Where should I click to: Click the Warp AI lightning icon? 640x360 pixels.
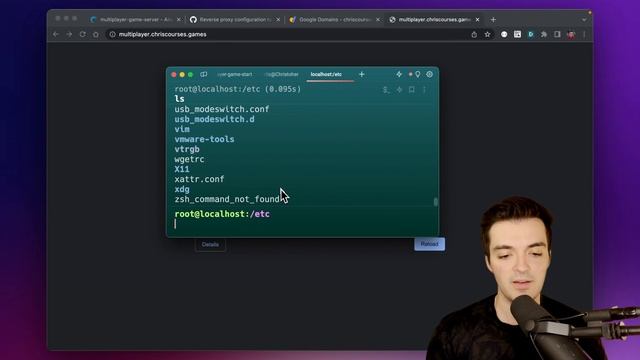click(399, 74)
